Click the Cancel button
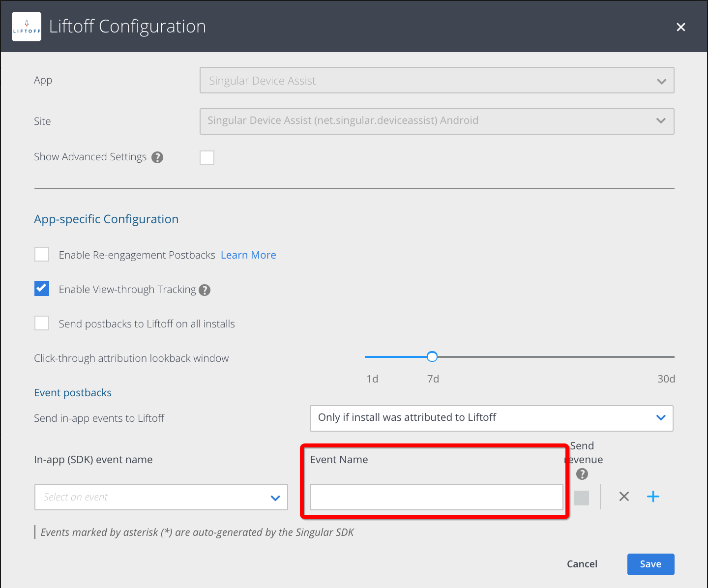The image size is (708, 588). coord(582,564)
